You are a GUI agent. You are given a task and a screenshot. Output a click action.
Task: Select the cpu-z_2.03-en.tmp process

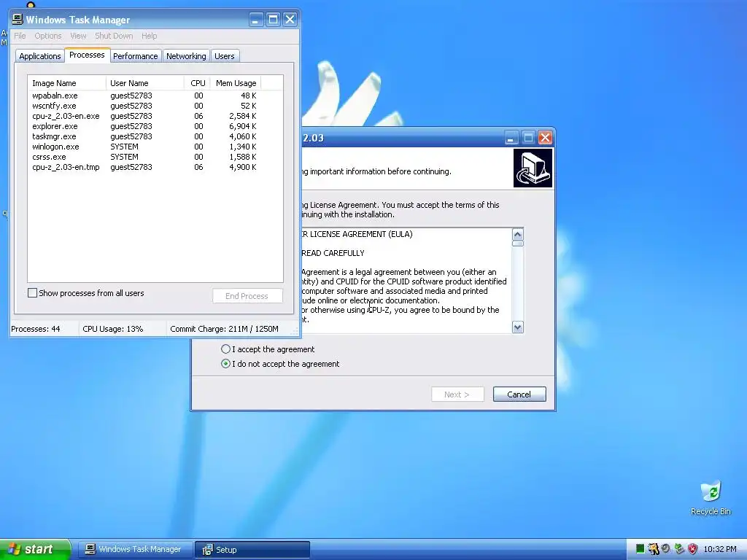(66, 167)
